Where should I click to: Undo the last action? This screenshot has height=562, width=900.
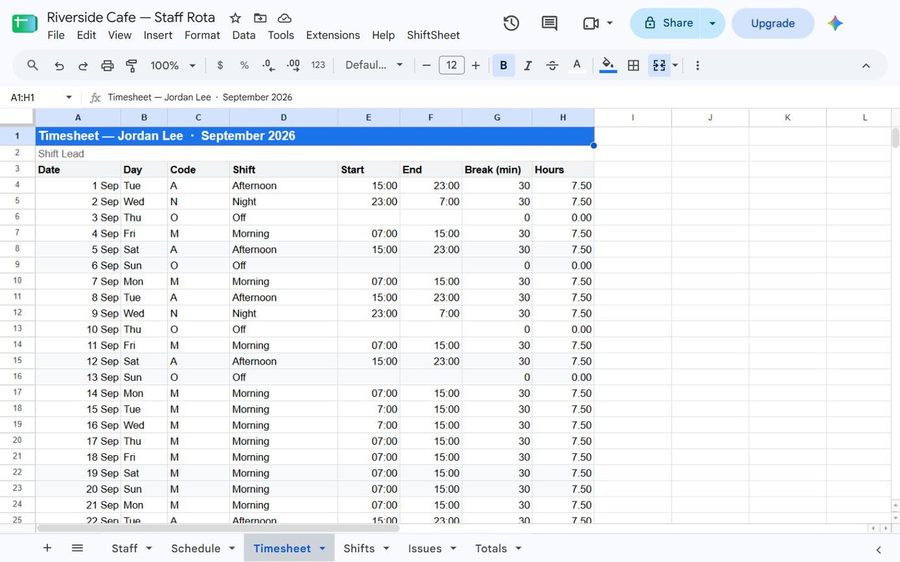(59, 65)
